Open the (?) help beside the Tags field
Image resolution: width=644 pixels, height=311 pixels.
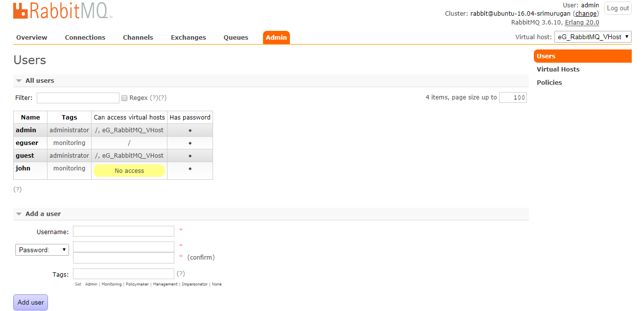point(181,273)
